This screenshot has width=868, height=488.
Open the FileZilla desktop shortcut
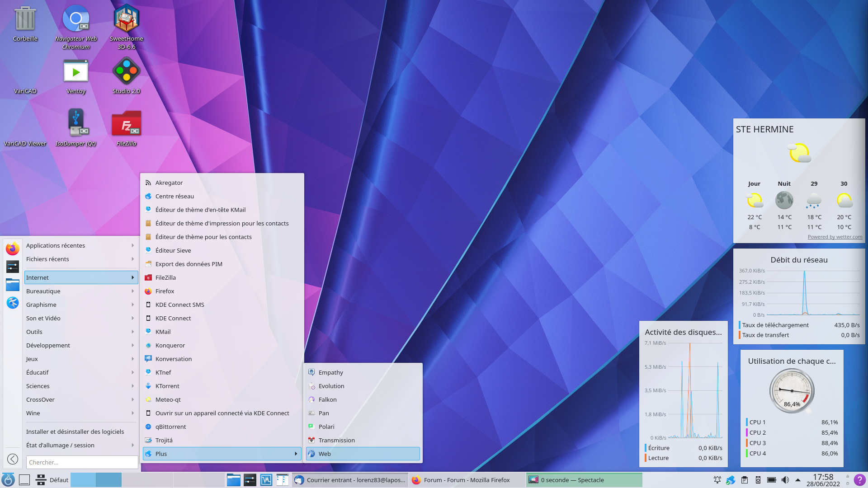tap(127, 127)
